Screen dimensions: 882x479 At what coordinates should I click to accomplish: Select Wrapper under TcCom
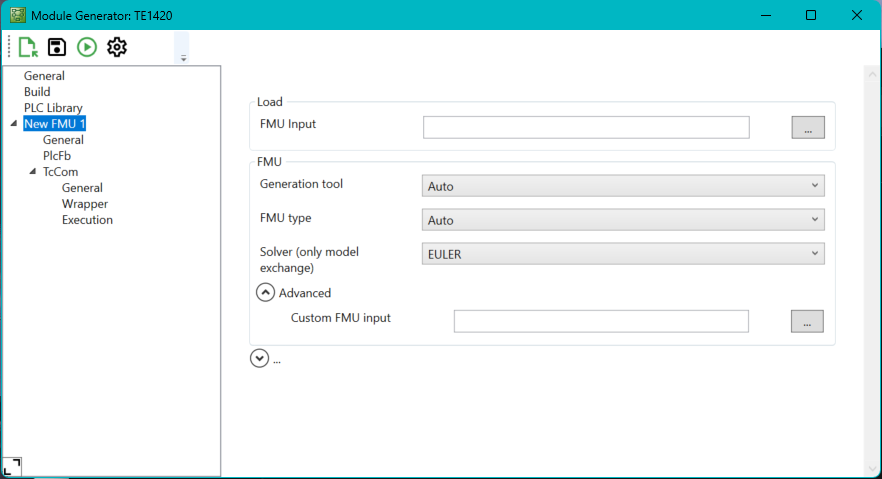point(85,204)
